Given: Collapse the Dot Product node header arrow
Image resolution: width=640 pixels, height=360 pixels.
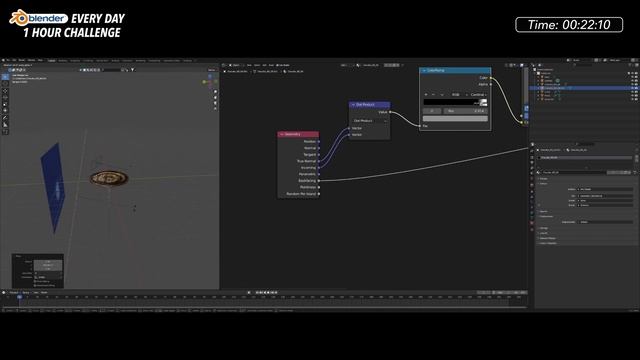Looking at the screenshot, I should [353, 105].
